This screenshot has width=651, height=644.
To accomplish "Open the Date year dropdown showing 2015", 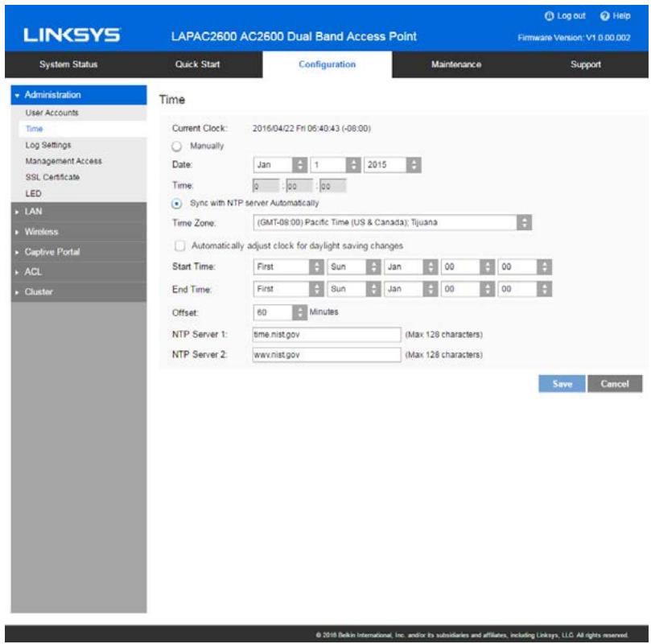I will pyautogui.click(x=393, y=165).
